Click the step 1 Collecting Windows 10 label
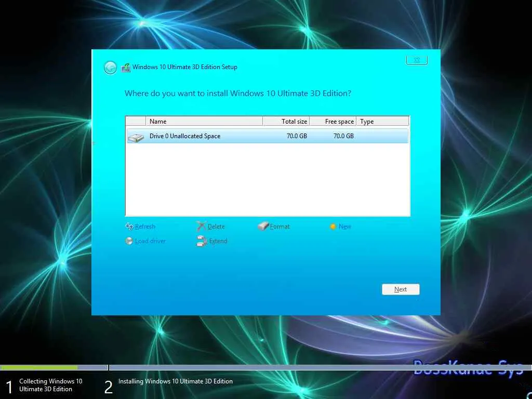 click(50, 385)
